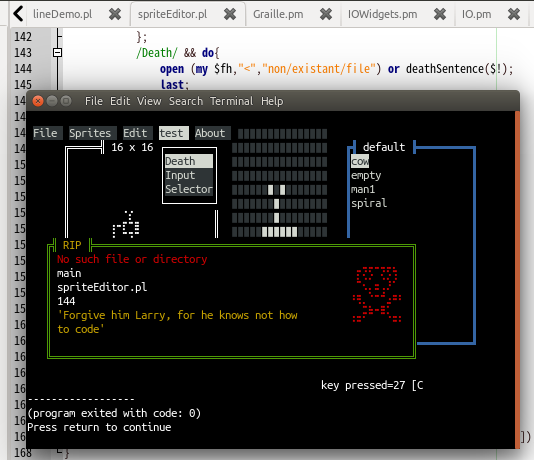Choose the man1 sprite in the list
The height and width of the screenshot is (460, 534).
coord(363,189)
